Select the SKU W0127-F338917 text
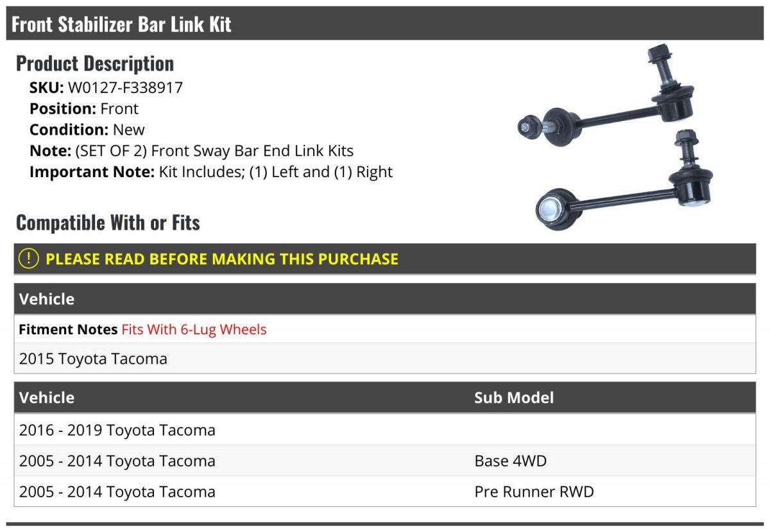This screenshot has height=532, width=770. click(125, 87)
